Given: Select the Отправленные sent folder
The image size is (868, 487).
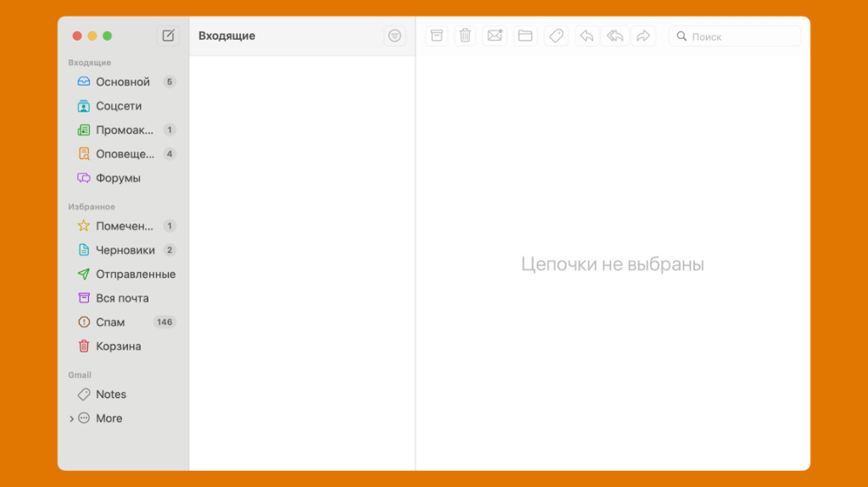Looking at the screenshot, I should pos(135,274).
